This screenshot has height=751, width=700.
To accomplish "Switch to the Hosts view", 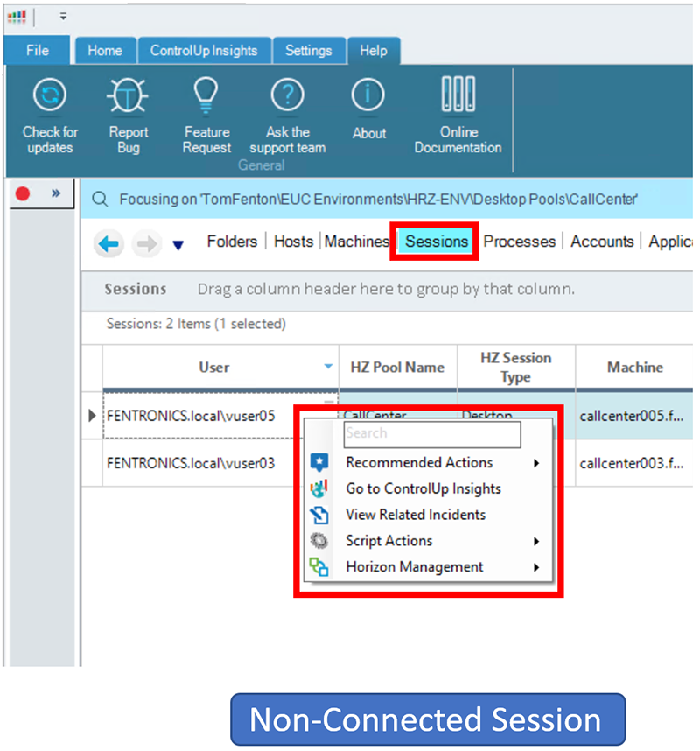I will (293, 242).
